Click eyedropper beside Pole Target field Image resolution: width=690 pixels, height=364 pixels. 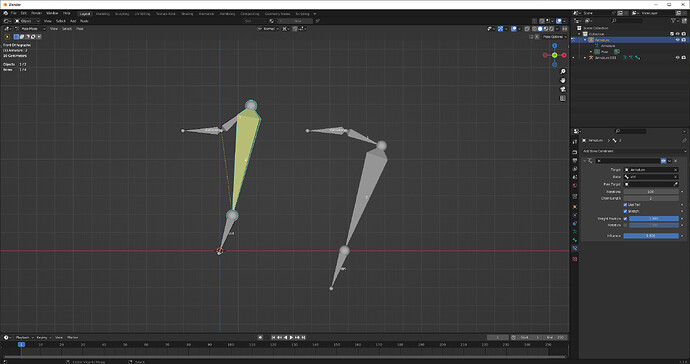(676, 184)
